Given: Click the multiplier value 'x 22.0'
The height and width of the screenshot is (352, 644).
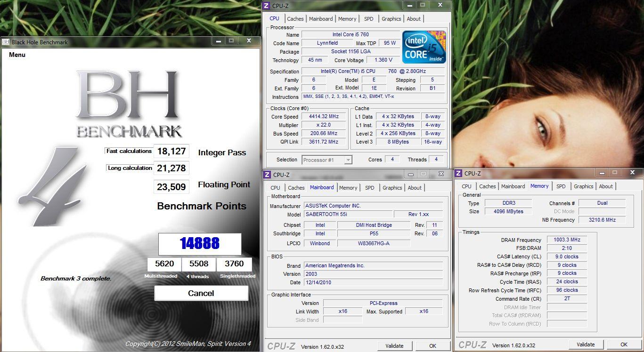Looking at the screenshot, I should (324, 125).
